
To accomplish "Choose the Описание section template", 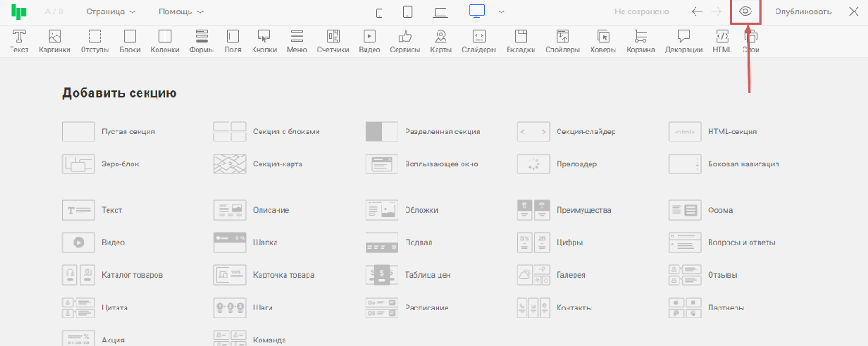I will 252,211.
